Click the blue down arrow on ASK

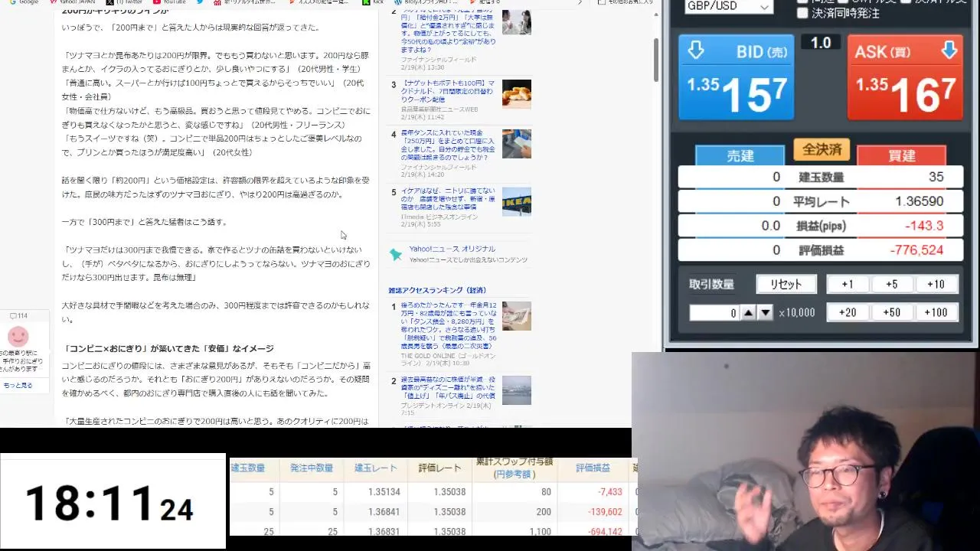[x=949, y=51]
